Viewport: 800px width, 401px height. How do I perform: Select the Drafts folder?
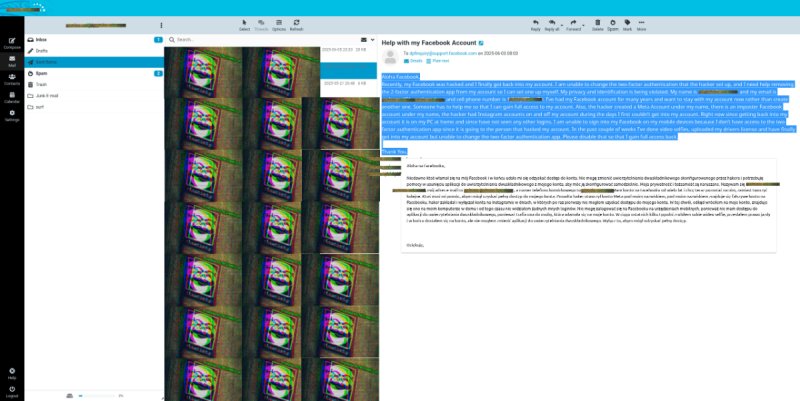(x=42, y=50)
